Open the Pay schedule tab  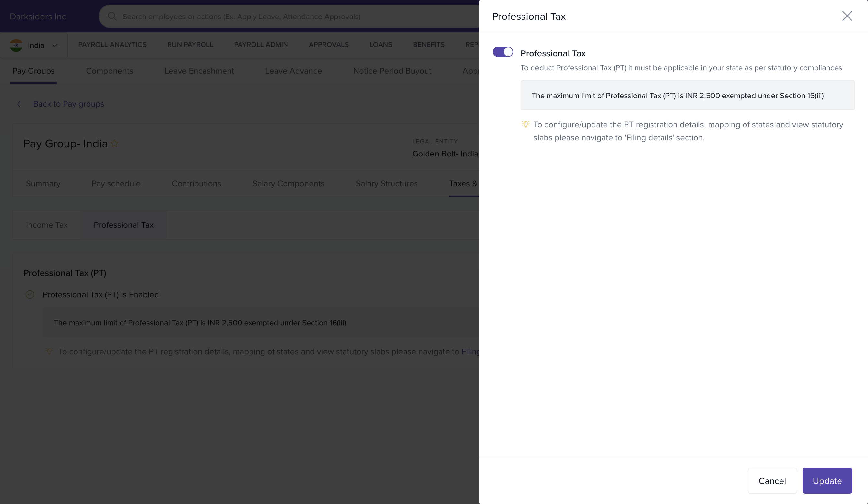coord(116,183)
